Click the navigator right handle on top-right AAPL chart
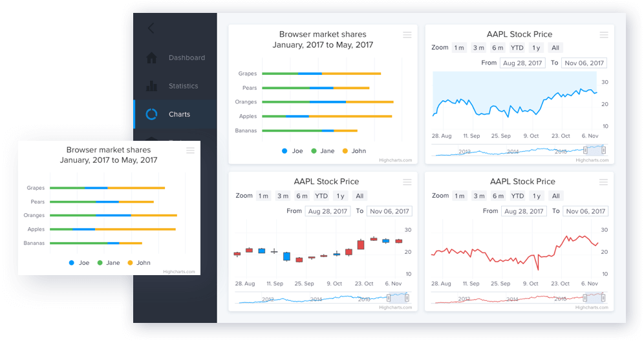 click(603, 150)
